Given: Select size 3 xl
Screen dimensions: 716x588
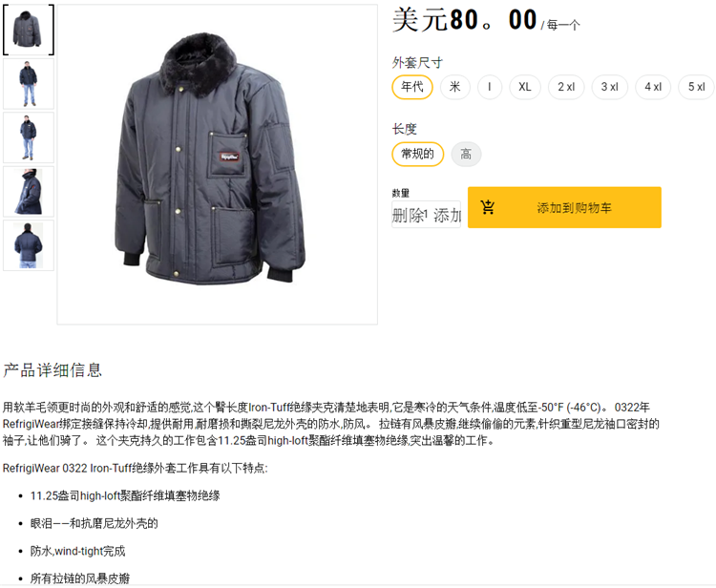Looking at the screenshot, I should [x=610, y=87].
